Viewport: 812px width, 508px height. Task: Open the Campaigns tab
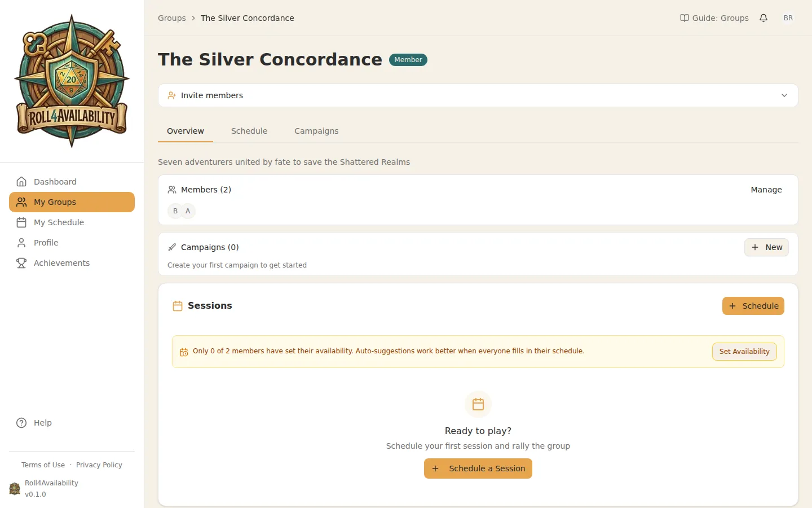pyautogui.click(x=316, y=131)
